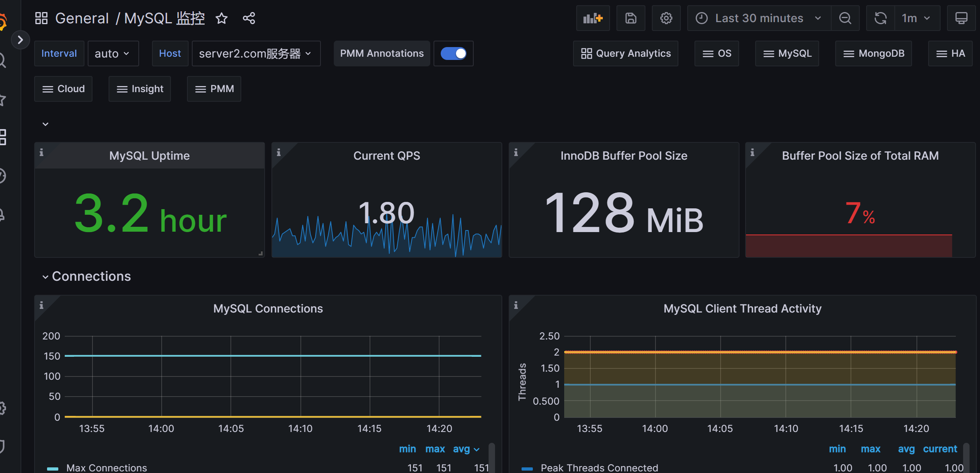The width and height of the screenshot is (980, 473).
Task: Open the Current QPS panel title menu
Action: pyautogui.click(x=386, y=156)
